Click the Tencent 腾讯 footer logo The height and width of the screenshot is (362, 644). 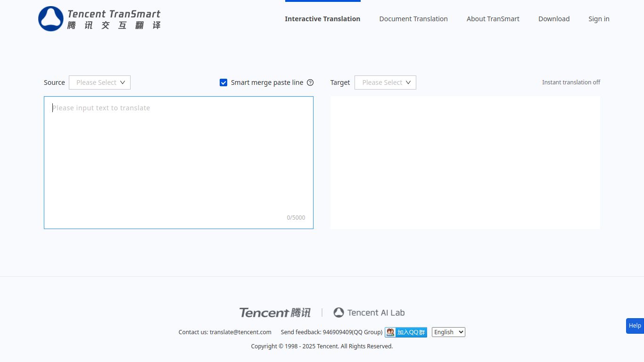[x=275, y=312]
